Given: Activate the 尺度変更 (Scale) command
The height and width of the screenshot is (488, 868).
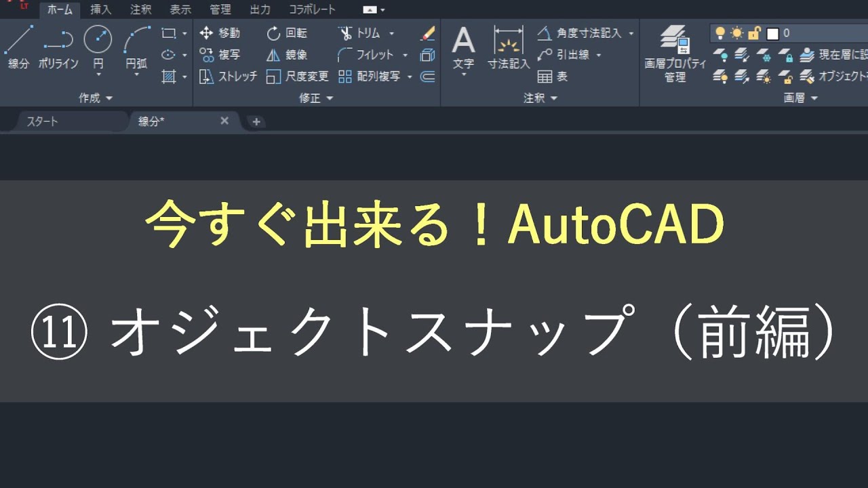Looking at the screenshot, I should 298,77.
